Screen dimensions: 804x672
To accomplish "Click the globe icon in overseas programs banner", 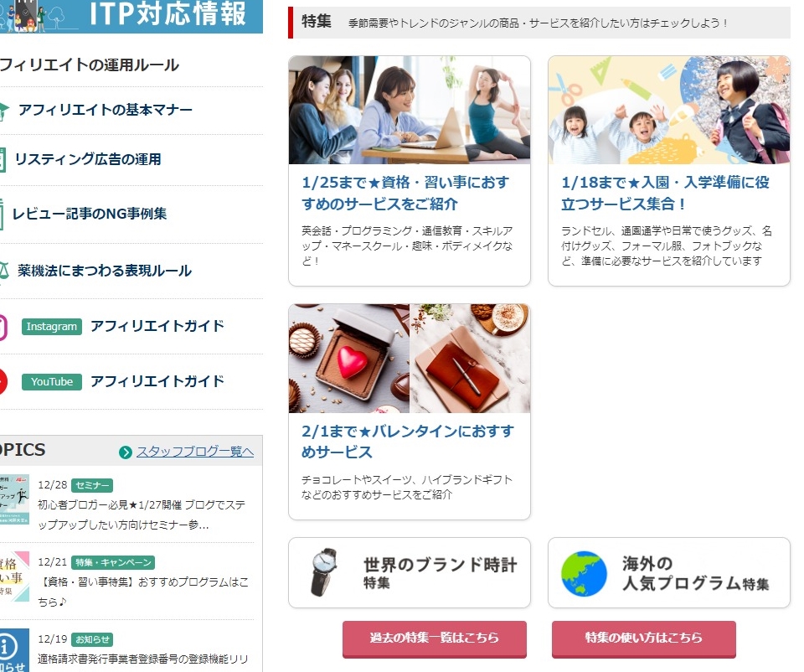I will click(x=584, y=573).
